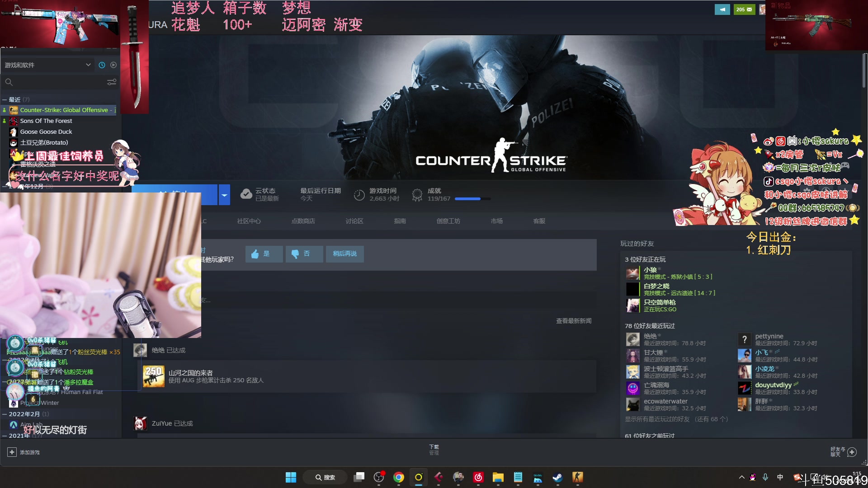The image size is (868, 488).
Task: Click the achievements progress bar
Action: coord(472,199)
